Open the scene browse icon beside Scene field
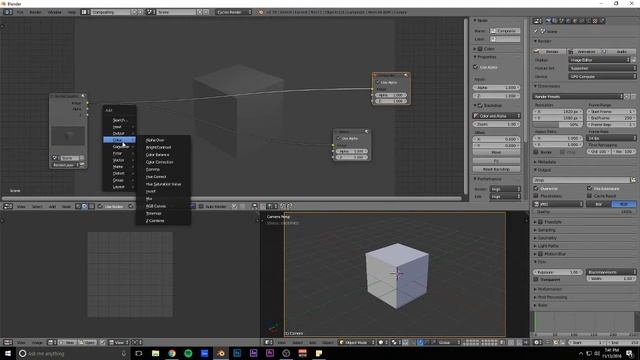 click(150, 12)
